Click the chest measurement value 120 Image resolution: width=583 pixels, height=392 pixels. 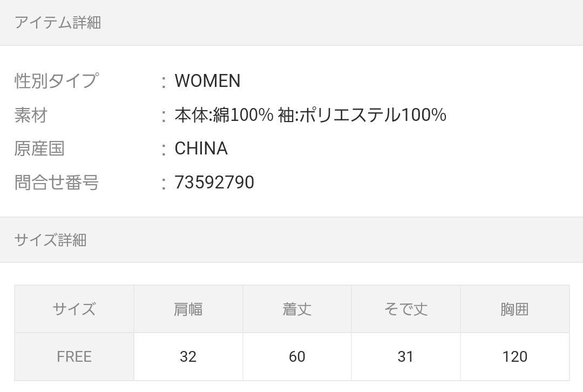[x=515, y=357]
